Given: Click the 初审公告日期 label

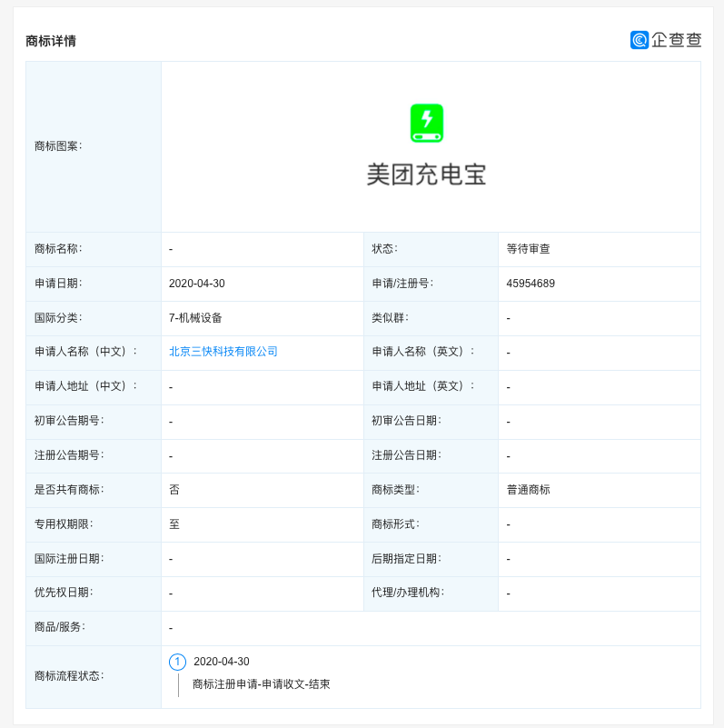Looking at the screenshot, I should (407, 421).
